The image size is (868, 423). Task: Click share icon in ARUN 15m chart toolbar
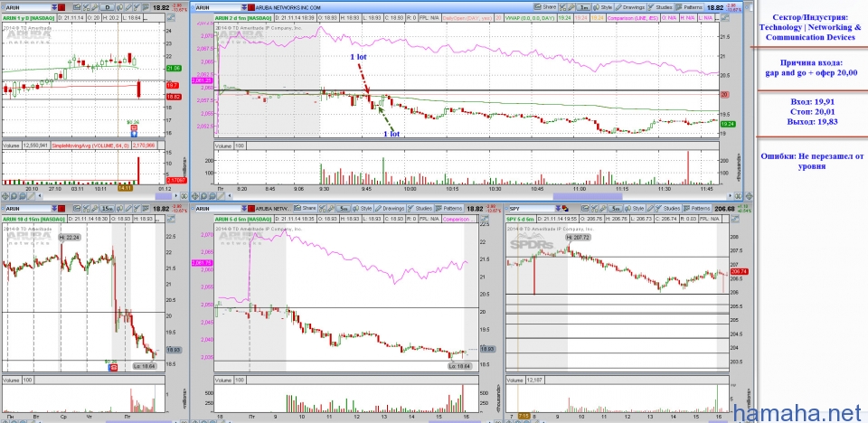click(77, 208)
